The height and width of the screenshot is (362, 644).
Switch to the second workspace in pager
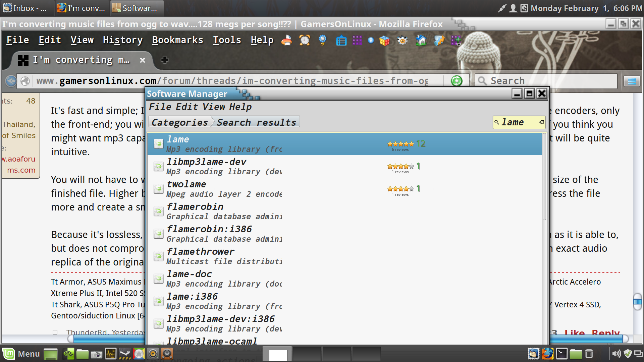coord(307,354)
